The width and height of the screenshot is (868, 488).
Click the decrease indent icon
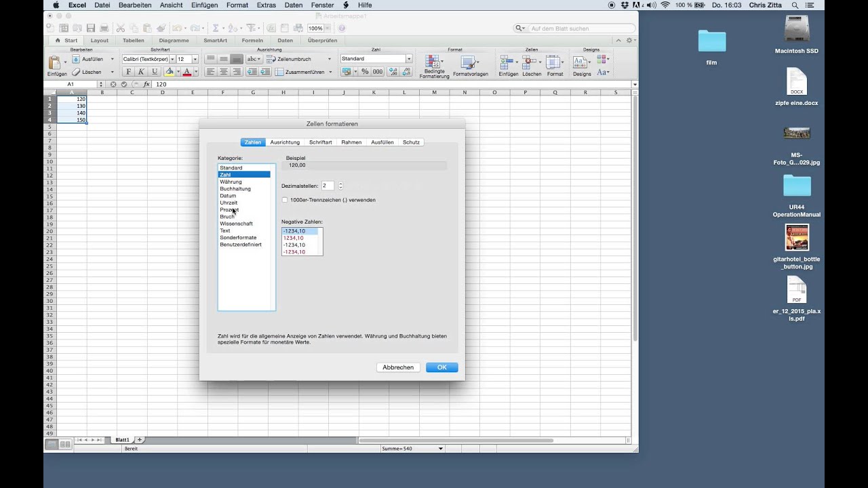[x=252, y=71]
